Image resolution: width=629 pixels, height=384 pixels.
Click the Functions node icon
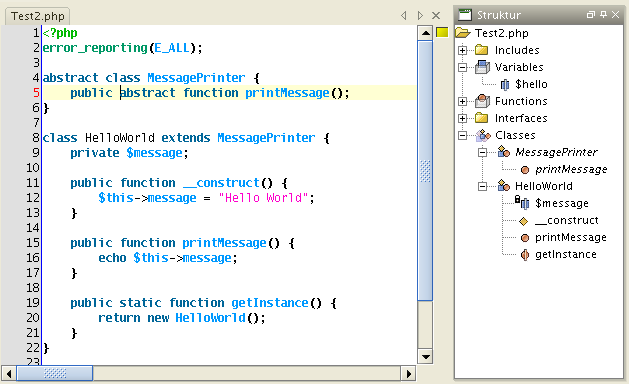point(482,101)
